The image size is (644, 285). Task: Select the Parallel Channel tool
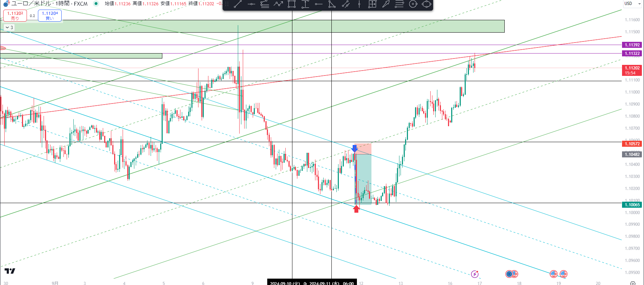coord(346,4)
